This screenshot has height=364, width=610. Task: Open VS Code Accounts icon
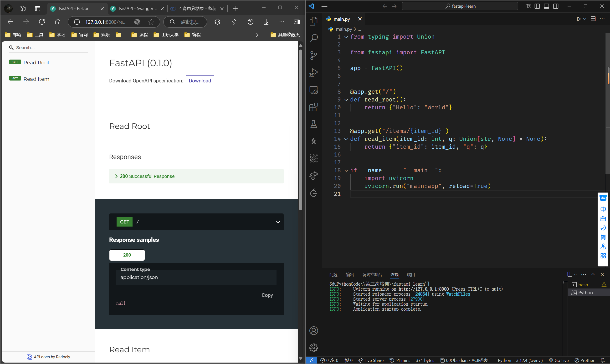[x=314, y=331]
